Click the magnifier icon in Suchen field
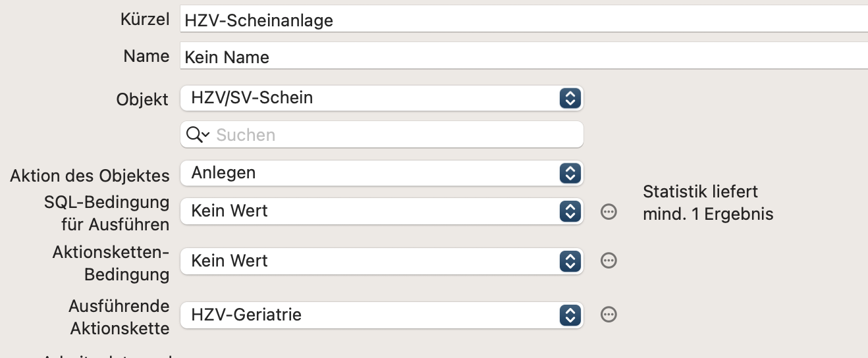868x358 pixels. pos(198,135)
